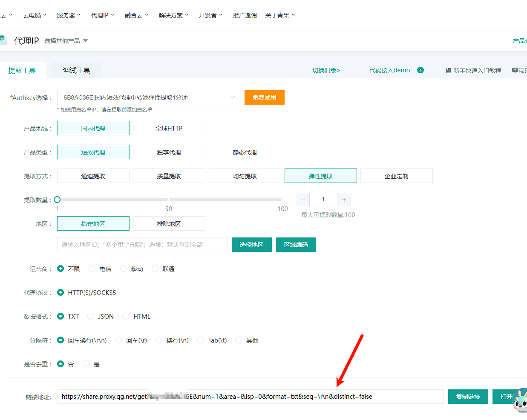
Task: Click the arrow icon beside 代码接入demo
Action: pyautogui.click(x=420, y=70)
